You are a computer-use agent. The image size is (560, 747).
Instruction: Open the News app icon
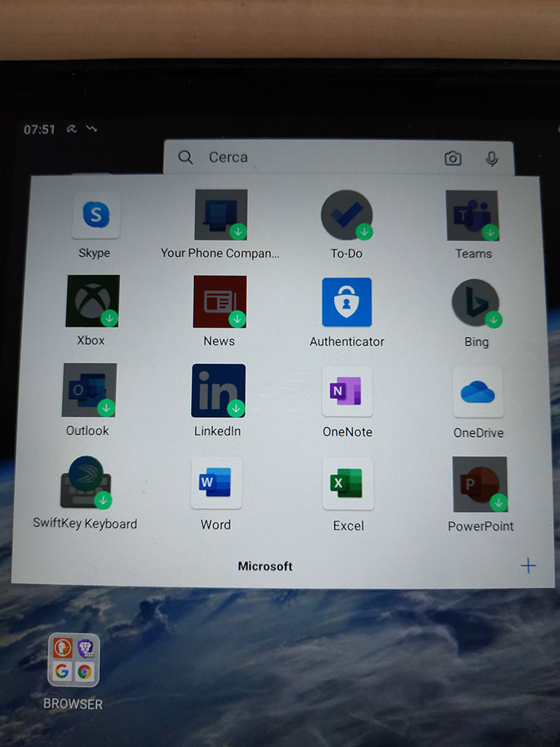coord(219,301)
